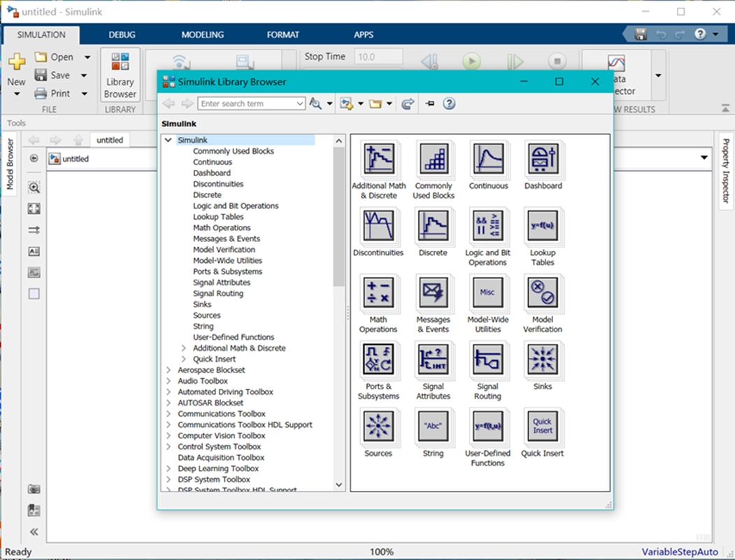Screen dimensions: 735x560
Task: Click the refresh library icon in Library Browser
Action: click(408, 103)
